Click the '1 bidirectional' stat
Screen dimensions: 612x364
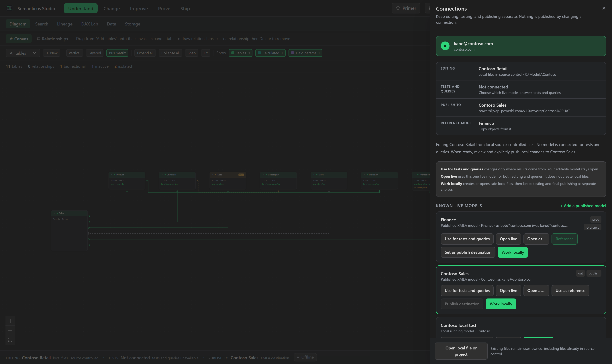click(73, 66)
